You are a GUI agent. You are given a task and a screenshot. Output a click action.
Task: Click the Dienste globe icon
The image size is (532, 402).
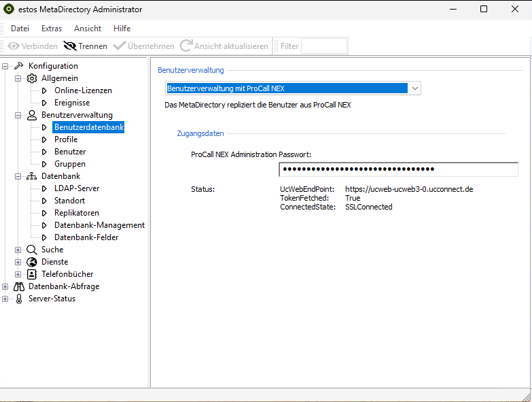(32, 262)
